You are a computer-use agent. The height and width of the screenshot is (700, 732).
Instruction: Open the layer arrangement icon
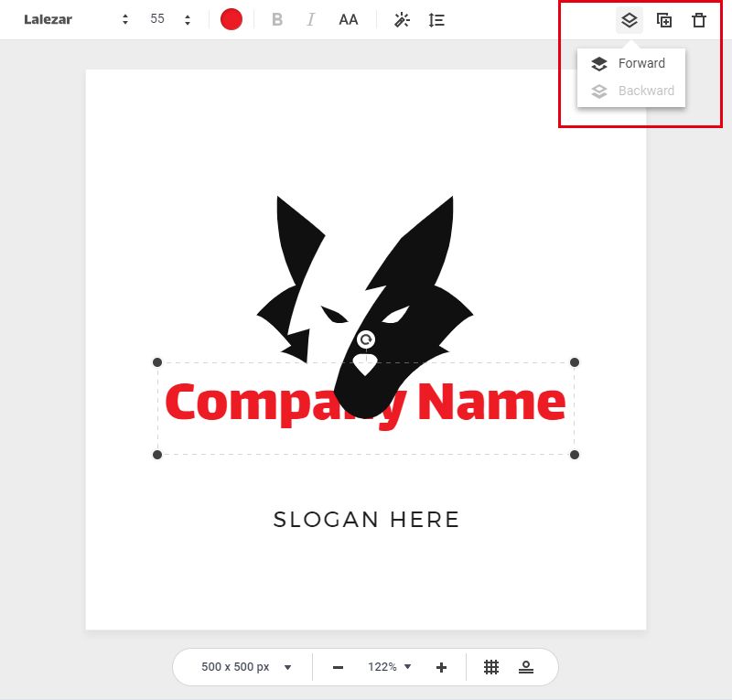[628, 19]
